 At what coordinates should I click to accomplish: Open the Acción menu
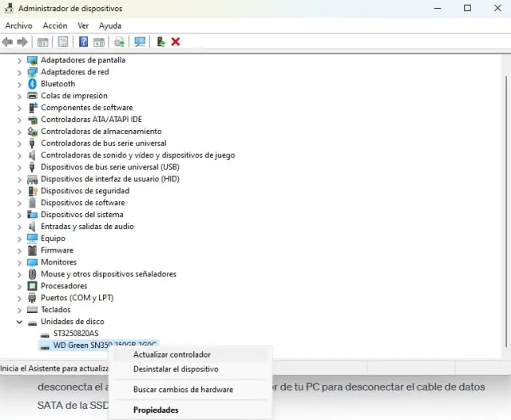click(55, 26)
